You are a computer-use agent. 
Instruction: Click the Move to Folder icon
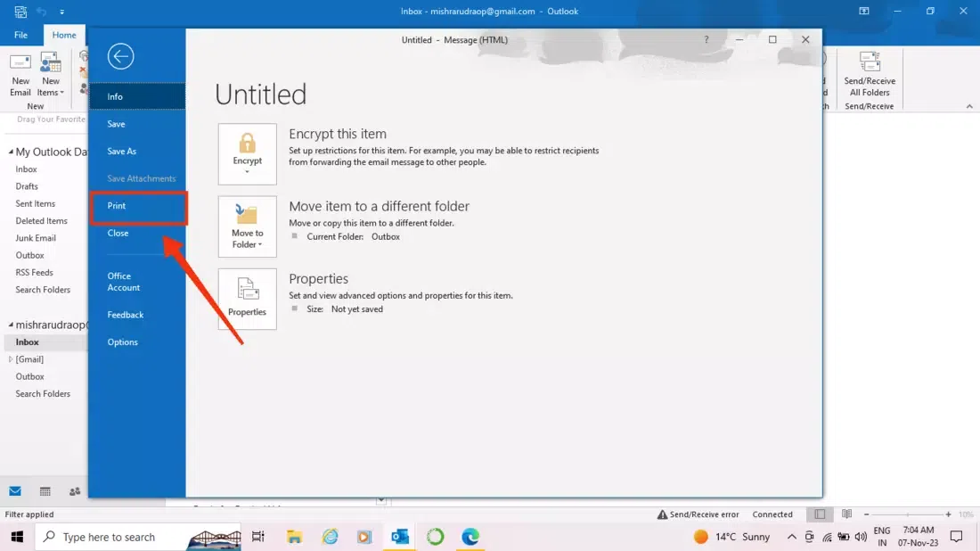(x=247, y=225)
